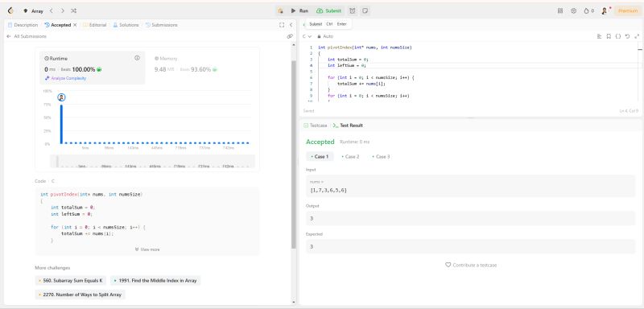Open the notes sticky icon
Viewport: 644px width, 309px height.
(365, 11)
